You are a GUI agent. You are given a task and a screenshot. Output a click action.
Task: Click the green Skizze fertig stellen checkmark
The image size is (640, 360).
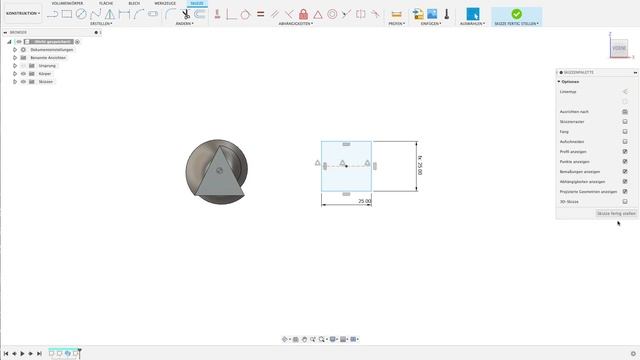pos(516,14)
